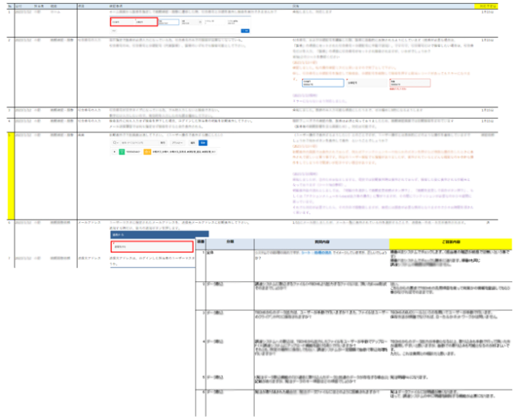The height and width of the screenshot is (420, 517).
Task: Click the No. column header at top left
Action: 9,6
